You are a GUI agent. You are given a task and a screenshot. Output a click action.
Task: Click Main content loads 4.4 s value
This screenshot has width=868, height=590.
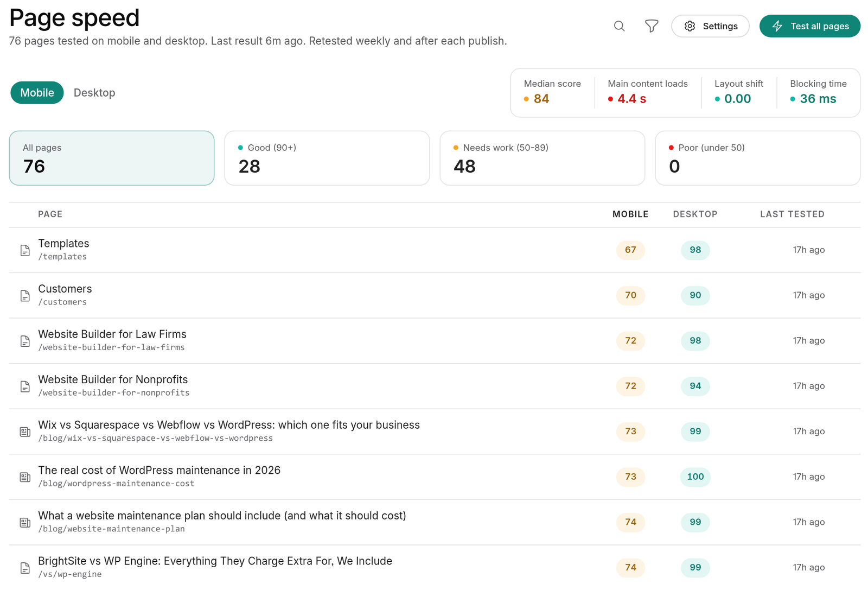(632, 99)
